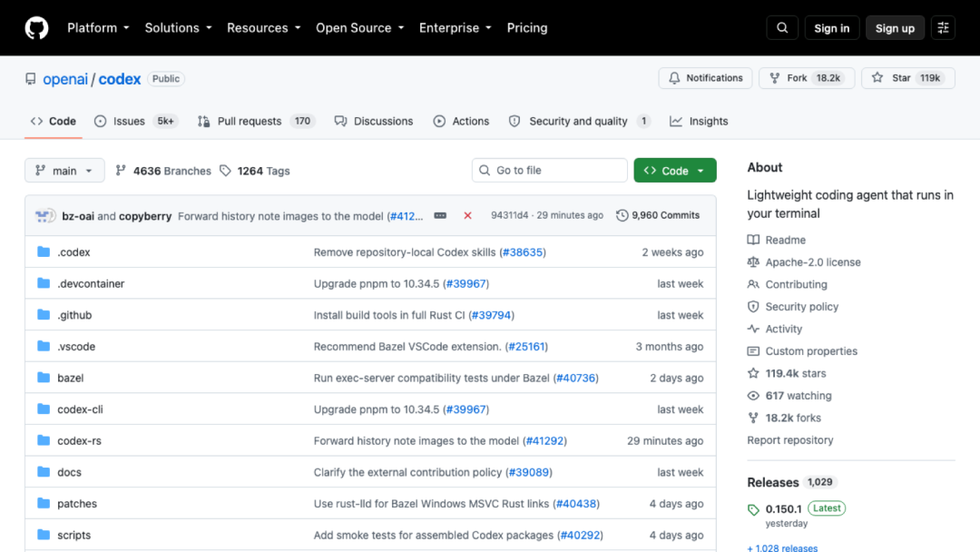Open the main branch selector dropdown
Viewport: 980px width, 552px height.
tap(64, 171)
